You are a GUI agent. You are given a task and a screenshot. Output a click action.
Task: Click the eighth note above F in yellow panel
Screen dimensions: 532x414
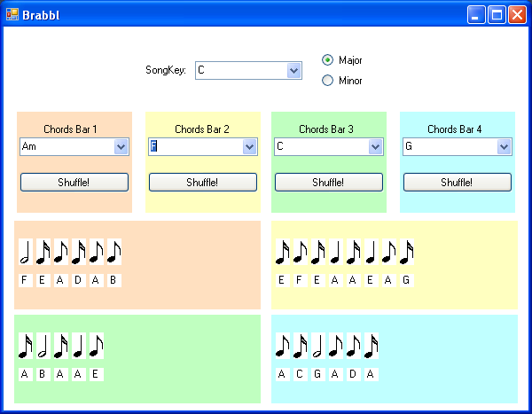coord(301,252)
